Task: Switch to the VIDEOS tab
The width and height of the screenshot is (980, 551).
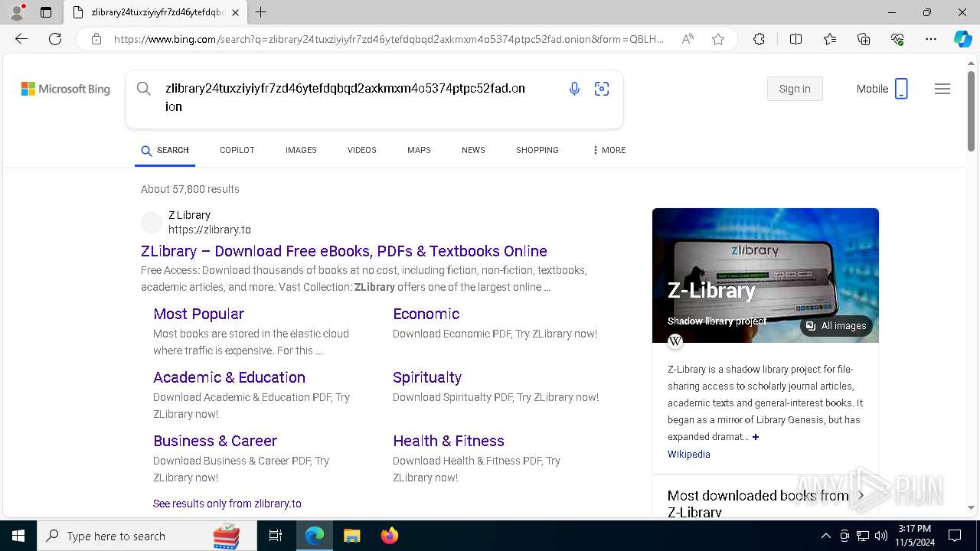Action: (362, 150)
